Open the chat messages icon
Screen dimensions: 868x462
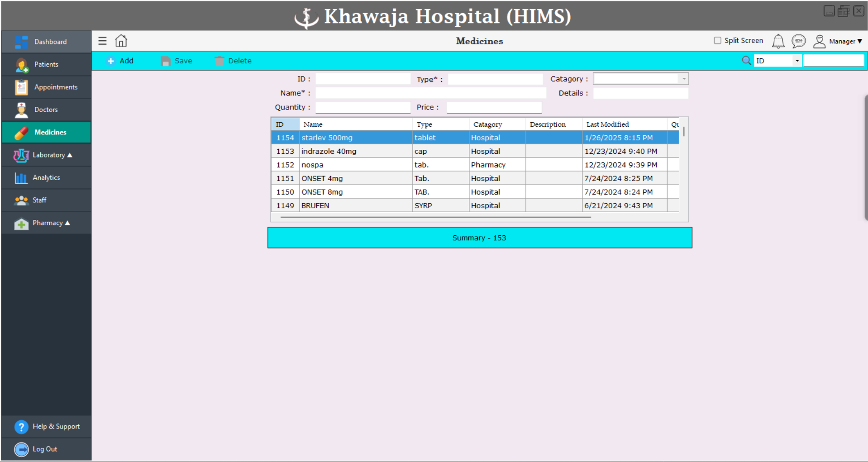(x=798, y=41)
